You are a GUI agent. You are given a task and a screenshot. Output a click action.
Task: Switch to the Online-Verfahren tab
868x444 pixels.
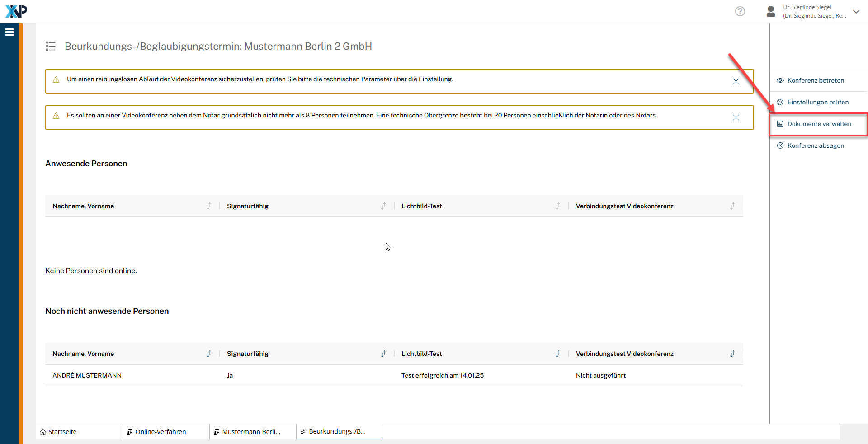point(166,432)
